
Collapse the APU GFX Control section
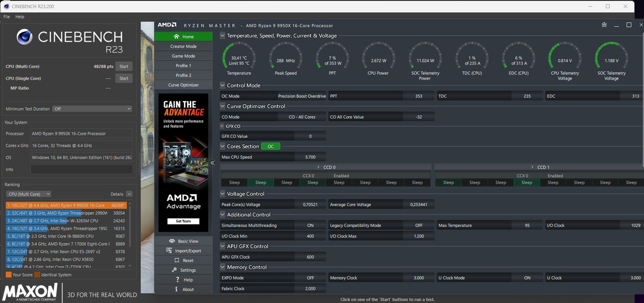pos(222,246)
